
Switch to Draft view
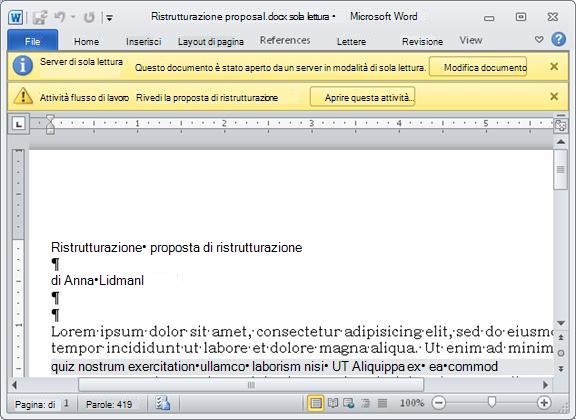[382, 403]
